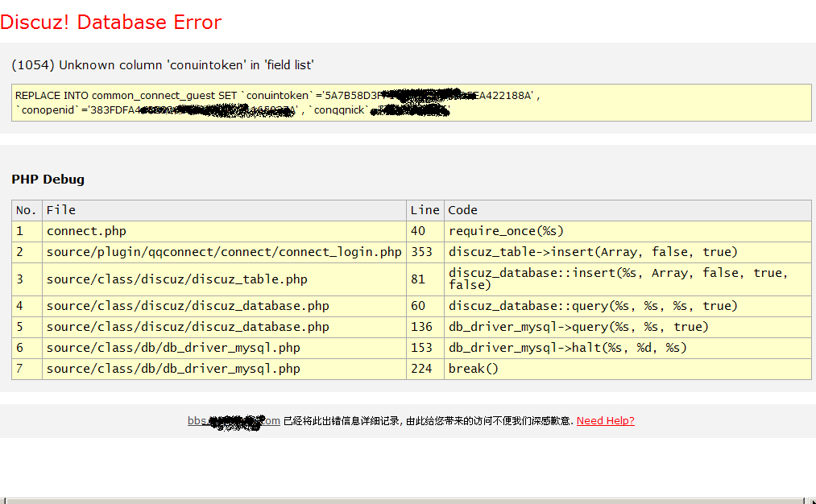The height and width of the screenshot is (504, 816).
Task: Select discuz_database.php path in row 4
Action: point(224,307)
